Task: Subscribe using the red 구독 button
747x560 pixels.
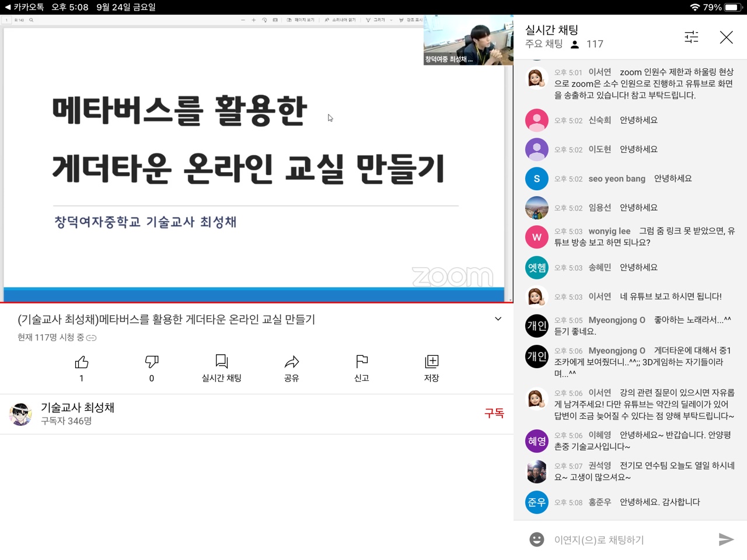Action: pyautogui.click(x=494, y=413)
